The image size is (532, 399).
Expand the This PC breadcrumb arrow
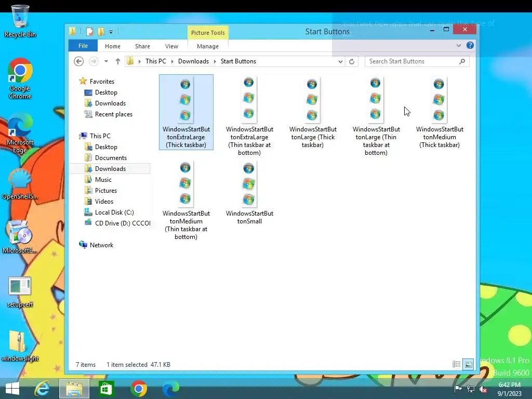pyautogui.click(x=172, y=61)
